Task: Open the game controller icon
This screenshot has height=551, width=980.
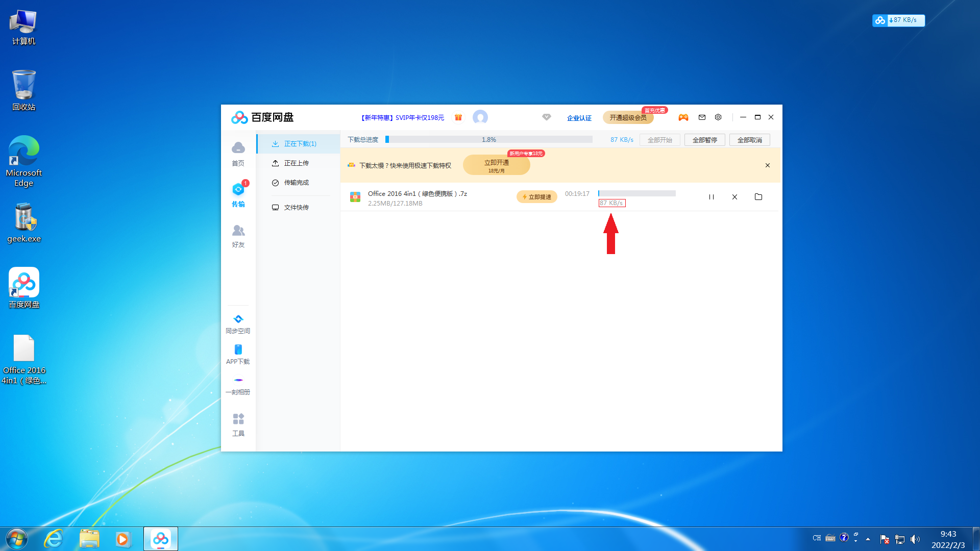Action: pos(683,117)
